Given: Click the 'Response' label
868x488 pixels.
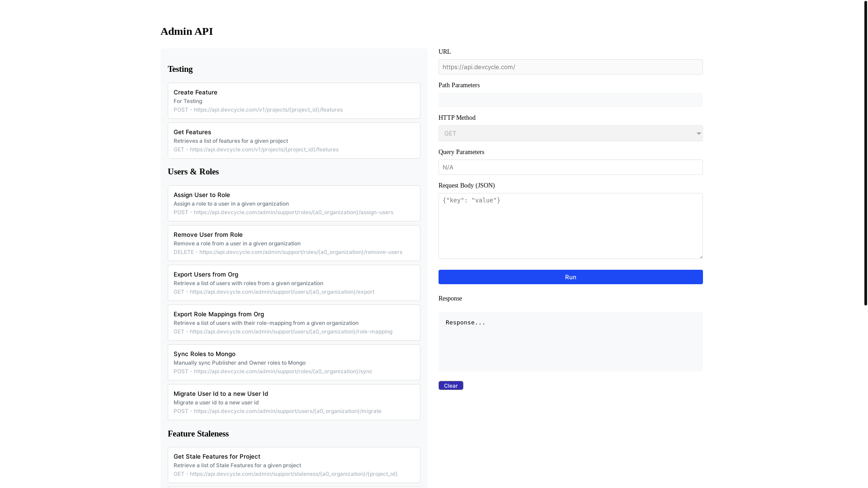Looking at the screenshot, I should click(450, 299).
